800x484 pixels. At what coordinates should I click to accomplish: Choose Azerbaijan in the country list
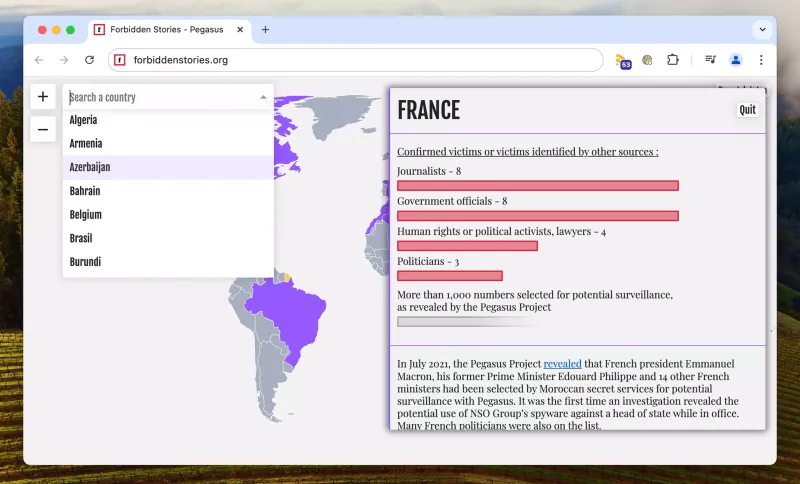[x=168, y=167]
